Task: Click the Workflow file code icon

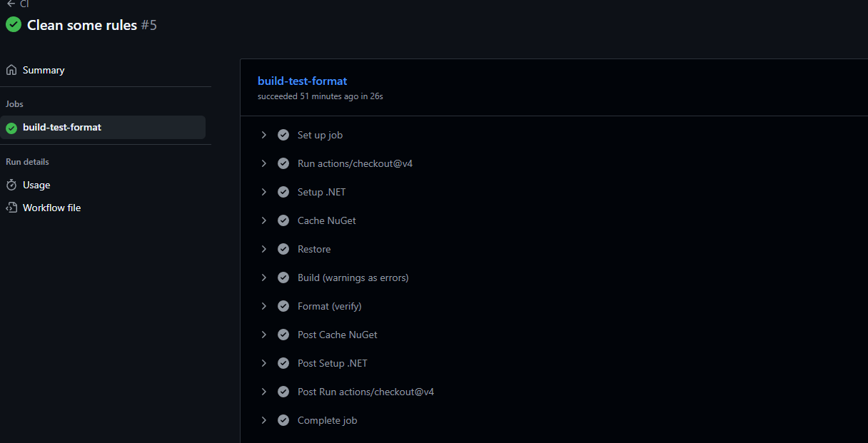Action: (x=11, y=208)
